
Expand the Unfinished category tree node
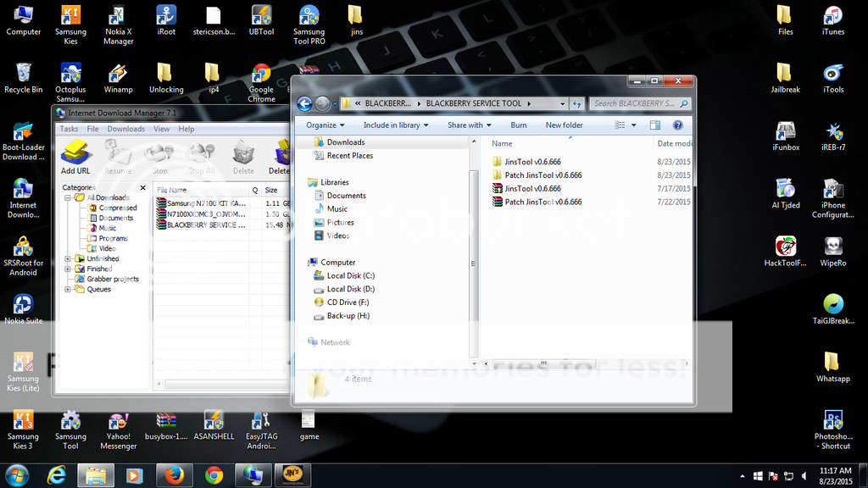tap(68, 258)
